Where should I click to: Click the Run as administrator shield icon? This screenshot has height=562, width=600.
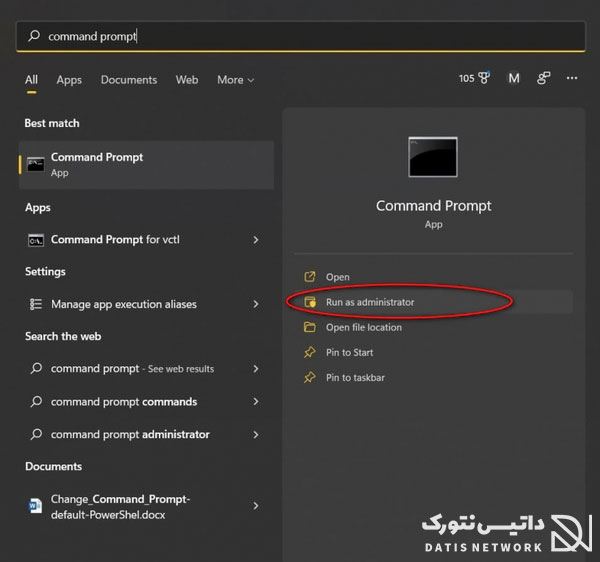310,302
